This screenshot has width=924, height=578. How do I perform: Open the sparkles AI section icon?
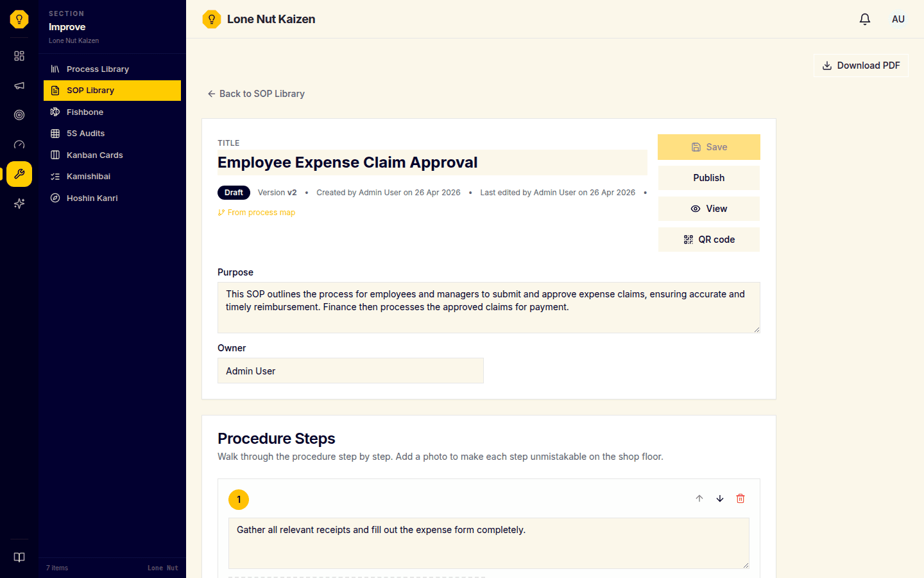(19, 204)
